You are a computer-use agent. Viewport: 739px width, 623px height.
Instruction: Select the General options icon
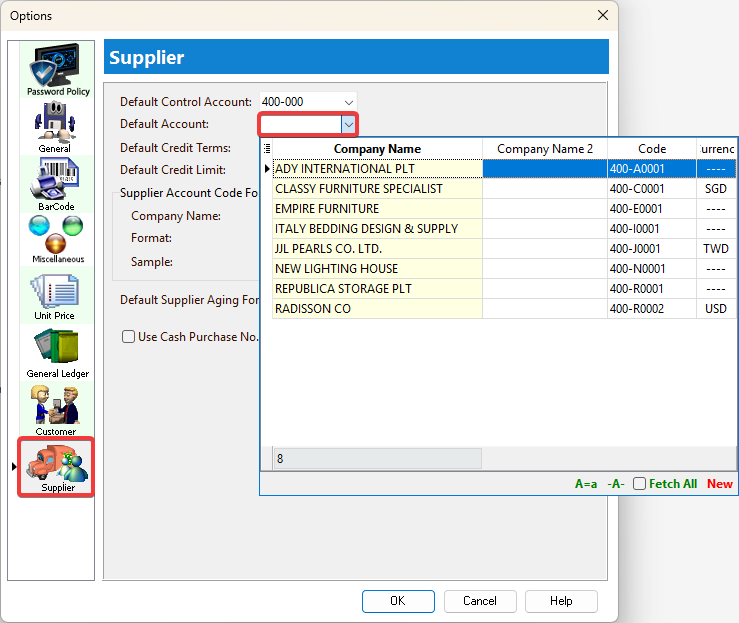[55, 125]
